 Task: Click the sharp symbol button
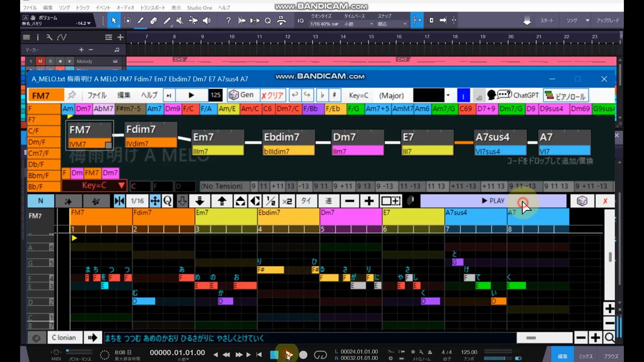(335, 95)
